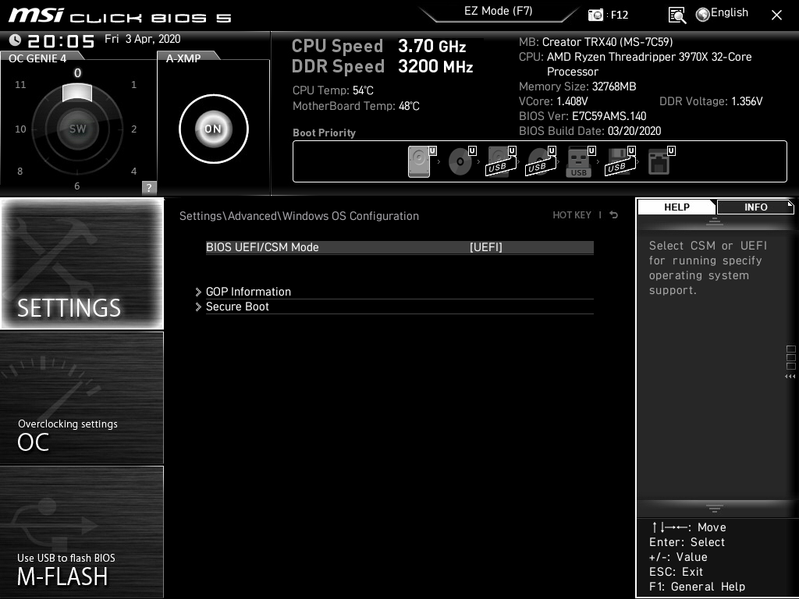Select the USB CD/DVD boot device icon
This screenshot has width=799, height=599.
pyautogui.click(x=540, y=161)
